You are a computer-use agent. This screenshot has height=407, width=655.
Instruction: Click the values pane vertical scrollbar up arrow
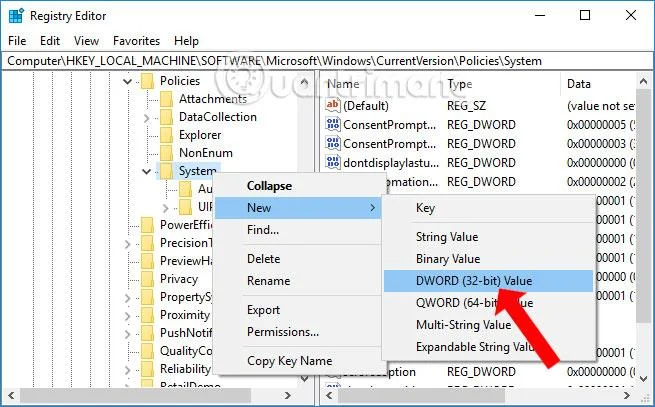[x=643, y=81]
